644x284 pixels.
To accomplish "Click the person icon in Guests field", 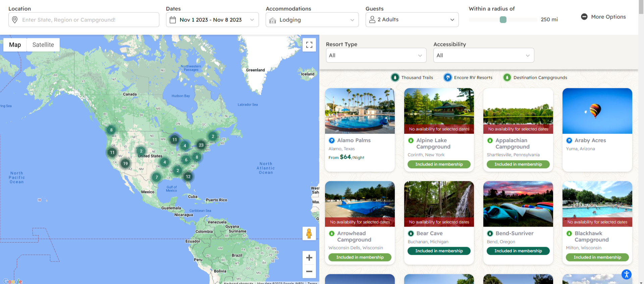I will click(372, 19).
